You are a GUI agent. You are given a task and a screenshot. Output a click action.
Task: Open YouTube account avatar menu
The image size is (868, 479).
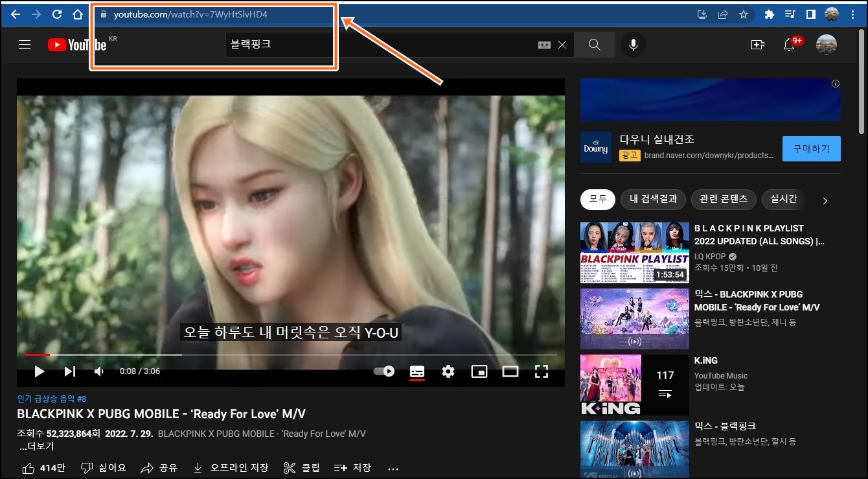click(827, 45)
